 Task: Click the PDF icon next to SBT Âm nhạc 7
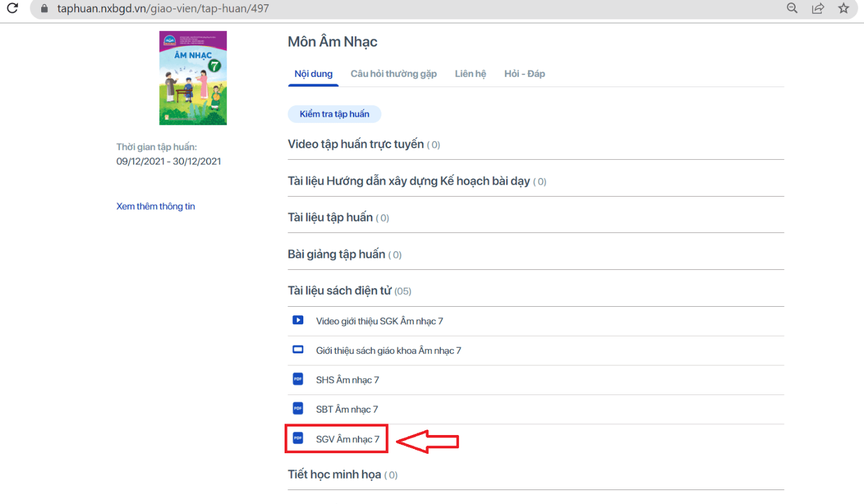pyautogui.click(x=297, y=408)
